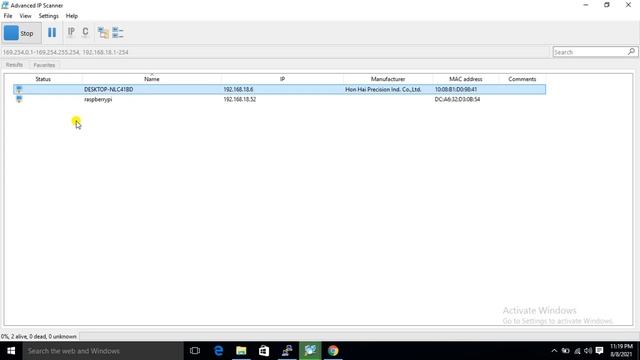Screen dimensions: 640x360
Task: Click the taskbar search box
Action: point(103,351)
